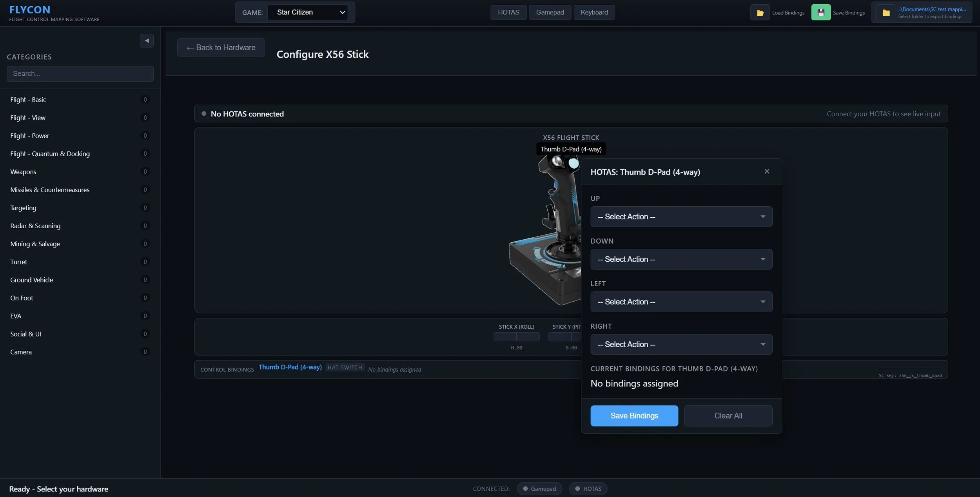This screenshot has height=497, width=980.
Task: Open the UP direction Select Action dropdown
Action: pos(681,217)
